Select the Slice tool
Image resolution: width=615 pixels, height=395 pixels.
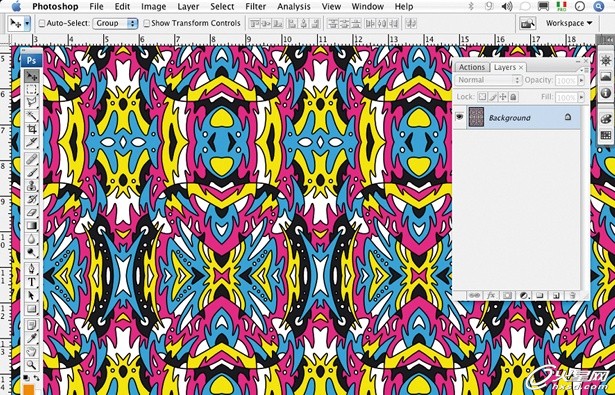[x=31, y=142]
